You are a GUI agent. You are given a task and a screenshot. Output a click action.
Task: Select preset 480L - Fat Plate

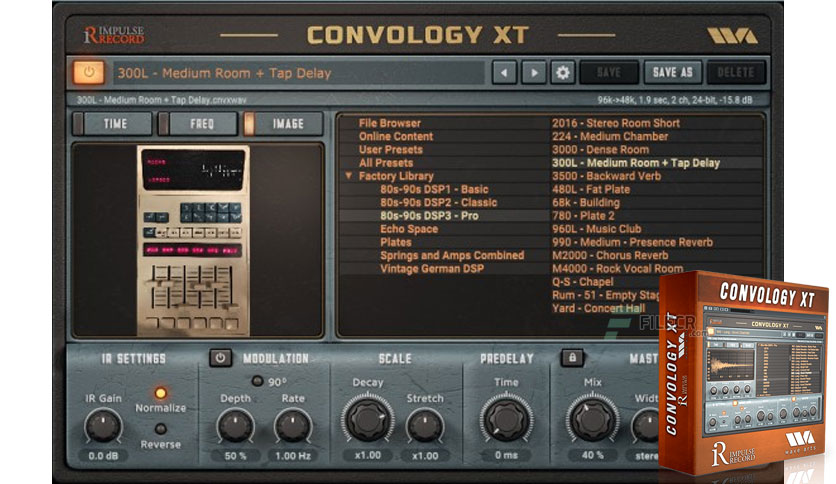coord(591,189)
